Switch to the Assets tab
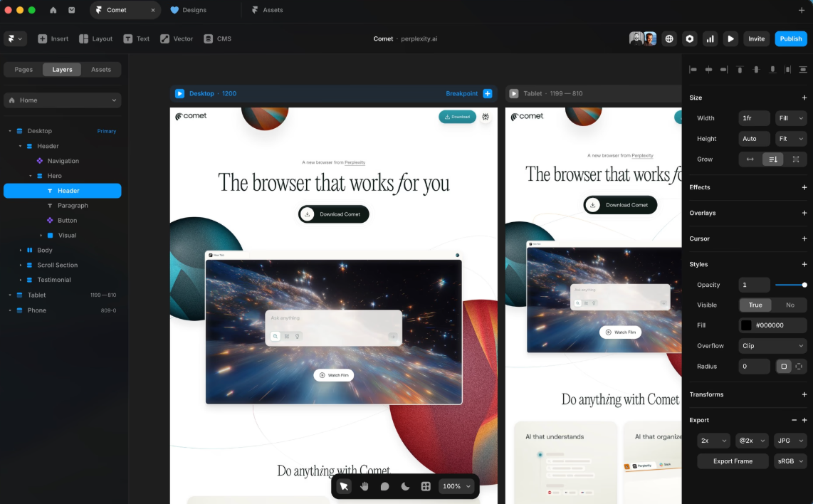The width and height of the screenshot is (813, 504). (100, 69)
